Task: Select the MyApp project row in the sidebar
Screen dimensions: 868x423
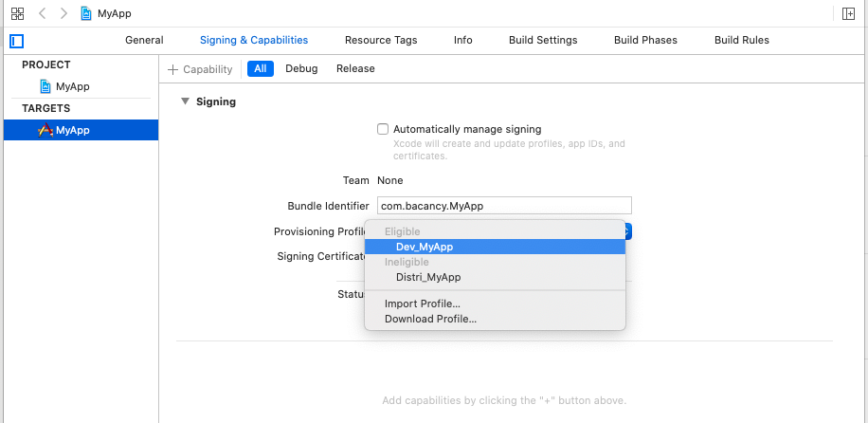Action: (x=81, y=86)
